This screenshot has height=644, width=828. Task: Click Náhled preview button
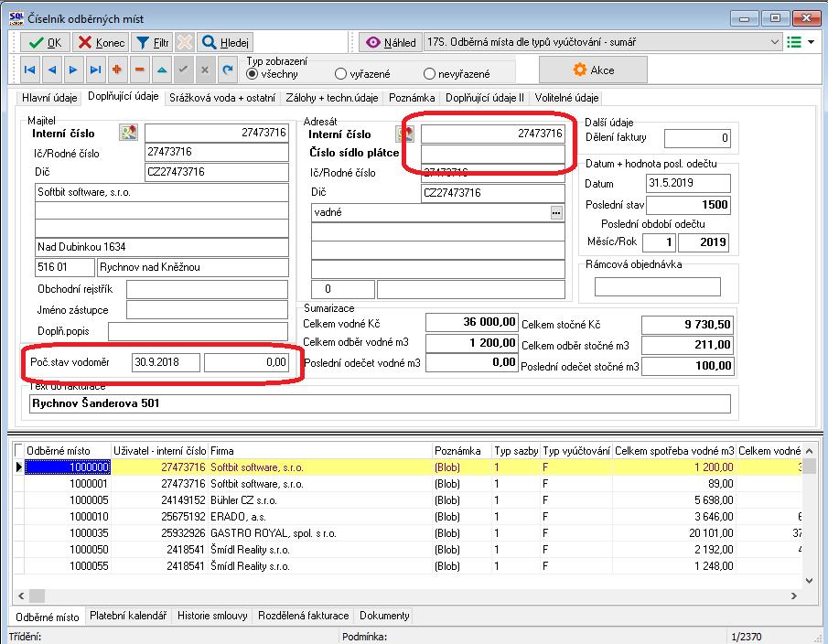[x=391, y=42]
